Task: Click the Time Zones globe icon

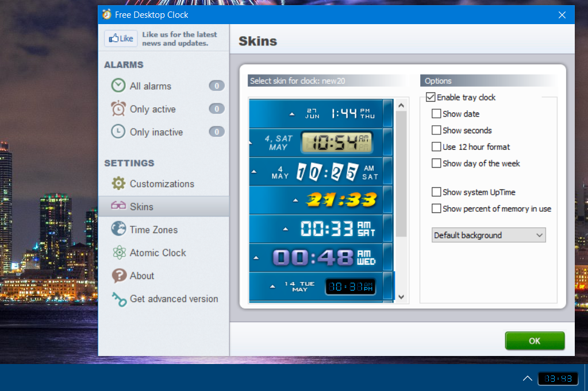Action: pyautogui.click(x=120, y=229)
